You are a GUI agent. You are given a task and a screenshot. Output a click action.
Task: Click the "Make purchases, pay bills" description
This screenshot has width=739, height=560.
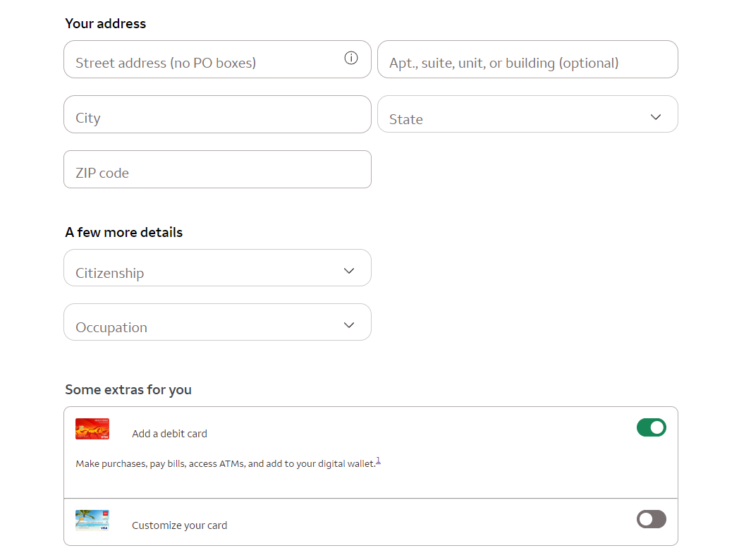[x=226, y=464]
